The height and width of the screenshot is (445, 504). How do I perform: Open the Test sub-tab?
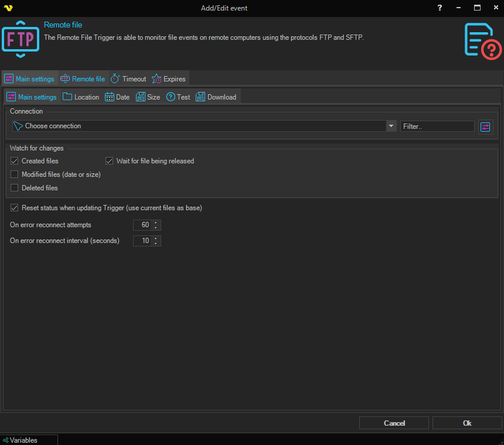pyautogui.click(x=178, y=97)
